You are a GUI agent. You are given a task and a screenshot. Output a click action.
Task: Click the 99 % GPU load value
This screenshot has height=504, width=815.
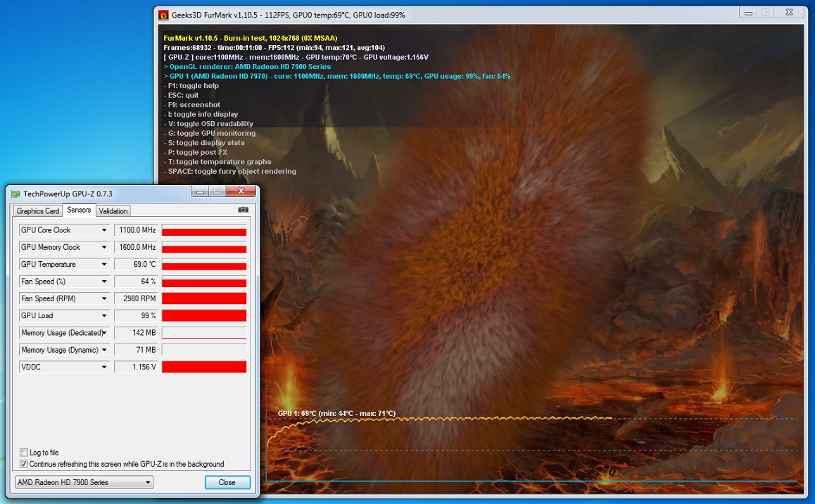click(136, 315)
